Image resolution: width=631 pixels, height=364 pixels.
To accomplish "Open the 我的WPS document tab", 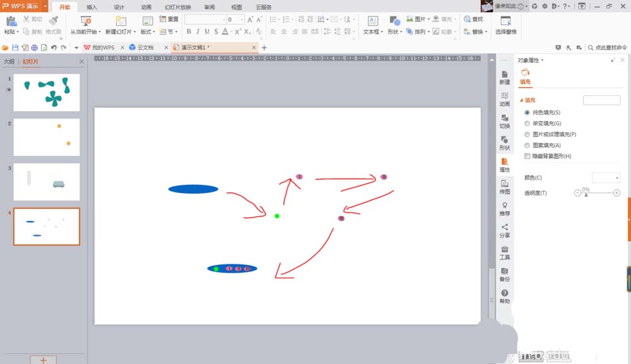I will 103,47.
